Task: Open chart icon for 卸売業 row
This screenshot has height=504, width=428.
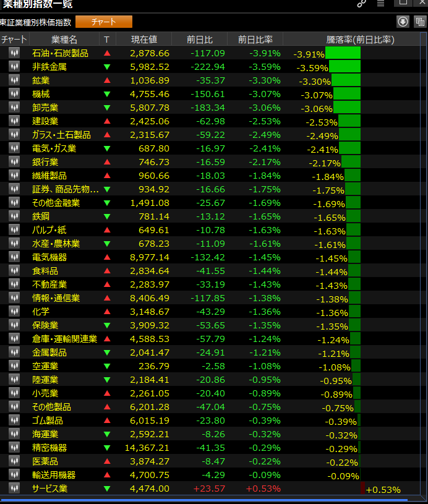Action: (x=14, y=107)
